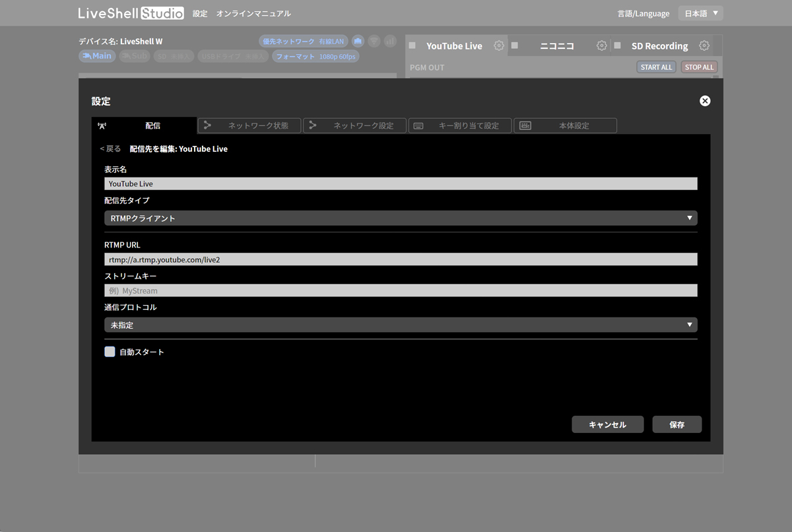Click the LiveShell Studio logo
The image size is (792, 532).
pyautogui.click(x=131, y=13)
